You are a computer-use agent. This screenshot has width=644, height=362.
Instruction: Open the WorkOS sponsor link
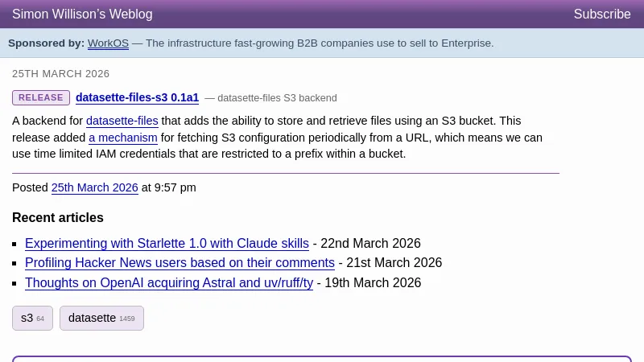click(x=108, y=43)
